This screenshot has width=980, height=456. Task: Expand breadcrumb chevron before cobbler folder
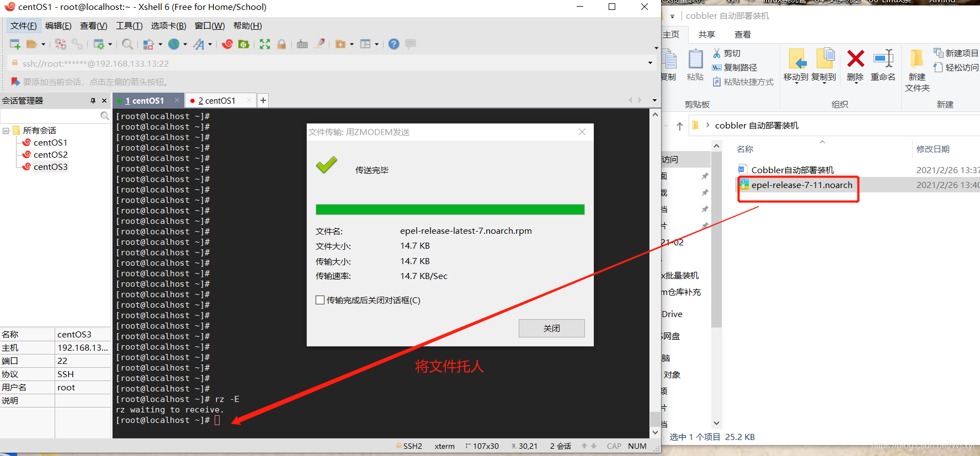707,125
